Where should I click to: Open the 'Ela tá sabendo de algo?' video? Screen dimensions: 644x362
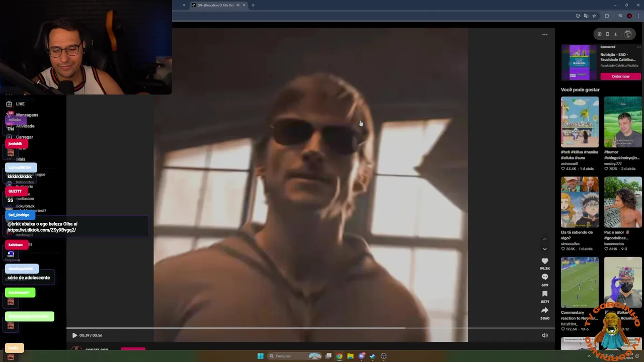click(580, 202)
